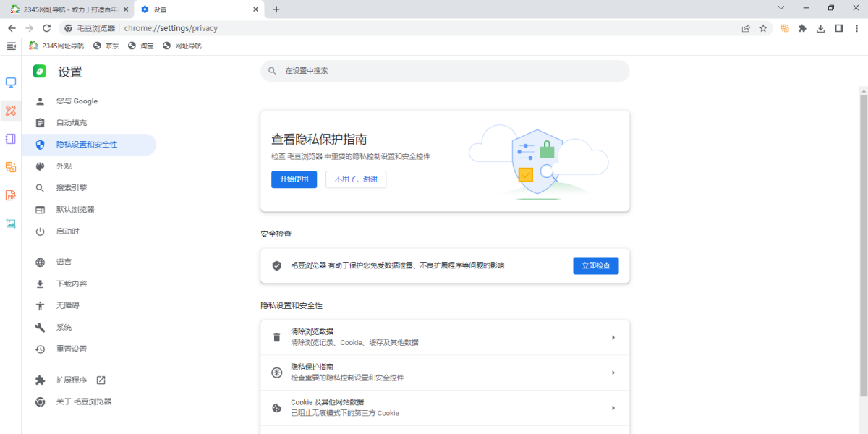Open the Downloads icon in the toolbar
The image size is (868, 434).
pyautogui.click(x=820, y=27)
